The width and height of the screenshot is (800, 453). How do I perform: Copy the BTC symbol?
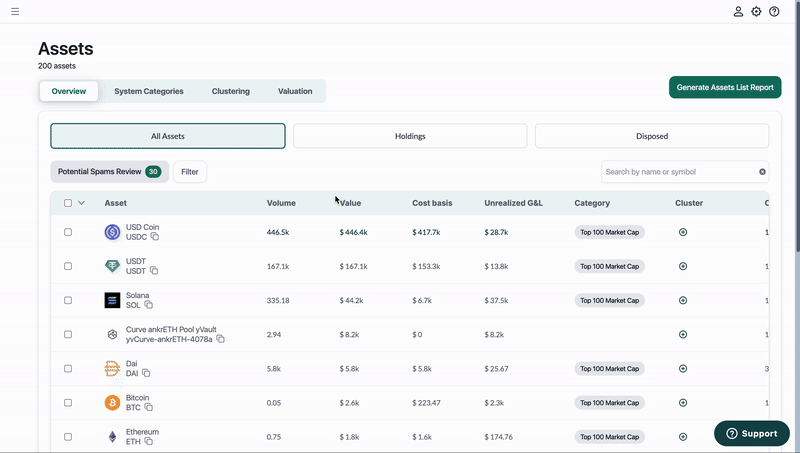[x=148, y=407]
